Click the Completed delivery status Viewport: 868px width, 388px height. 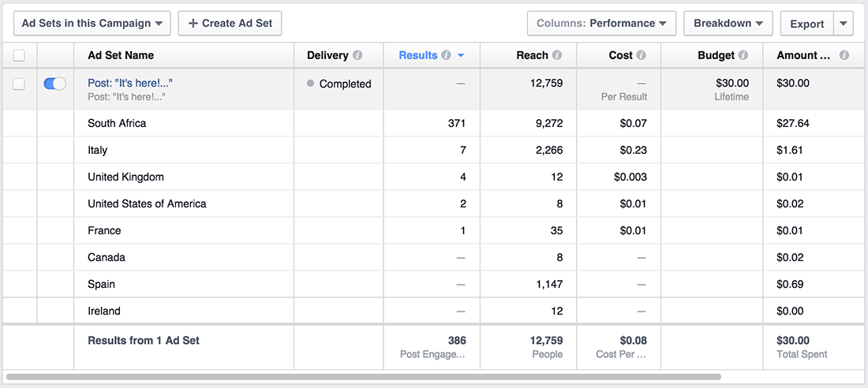click(x=345, y=84)
